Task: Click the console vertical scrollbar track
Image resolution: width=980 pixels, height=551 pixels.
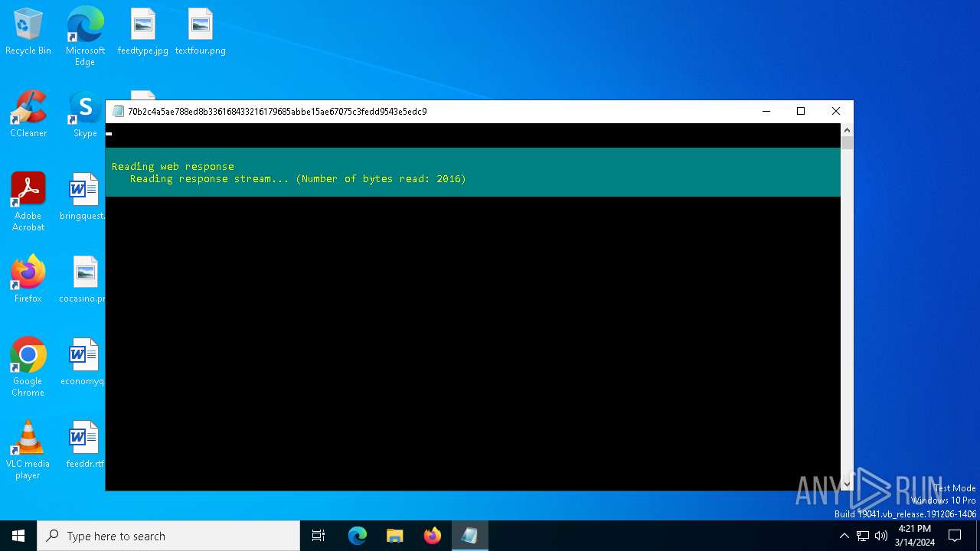Action: point(847,314)
